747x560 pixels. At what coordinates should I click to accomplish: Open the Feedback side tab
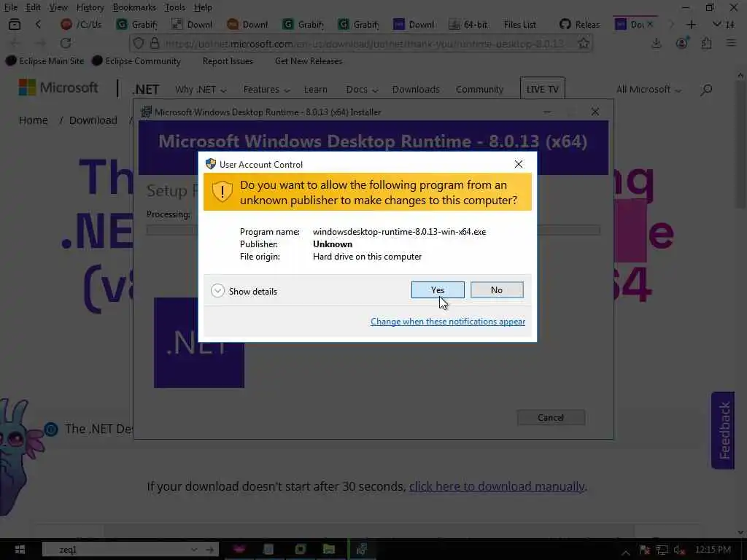(723, 430)
